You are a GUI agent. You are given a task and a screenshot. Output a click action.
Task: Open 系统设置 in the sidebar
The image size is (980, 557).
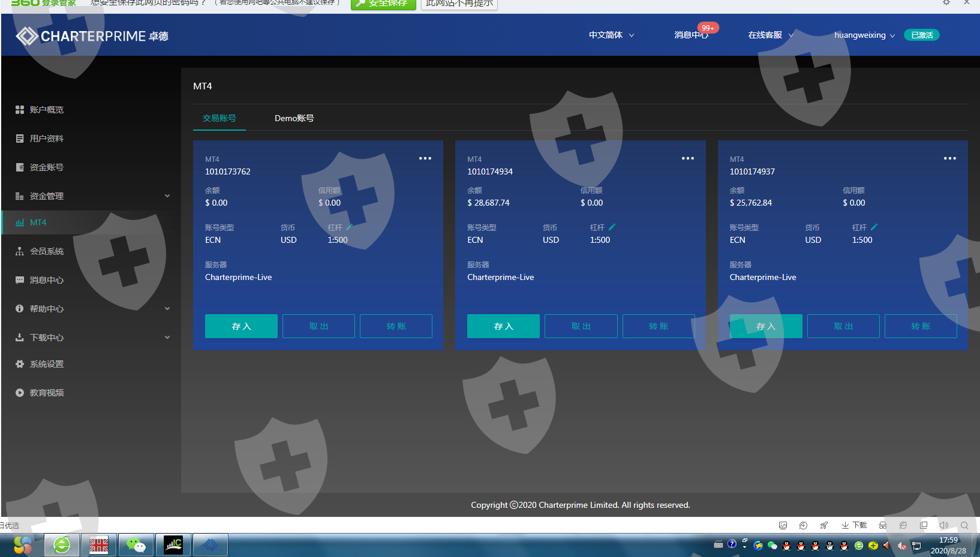46,364
